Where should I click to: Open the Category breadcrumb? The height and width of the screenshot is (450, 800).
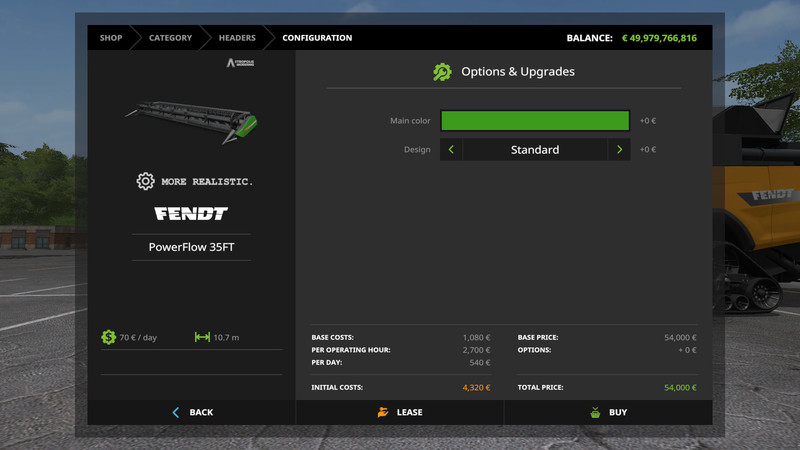click(x=170, y=38)
